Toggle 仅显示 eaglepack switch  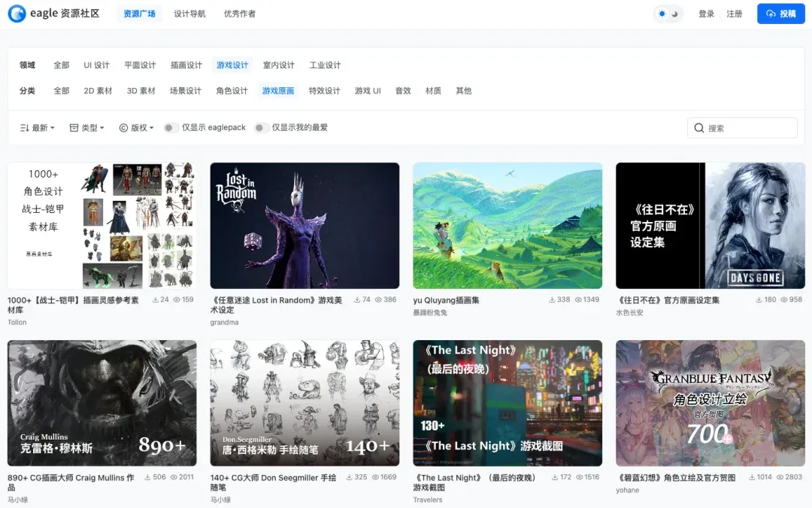click(171, 127)
